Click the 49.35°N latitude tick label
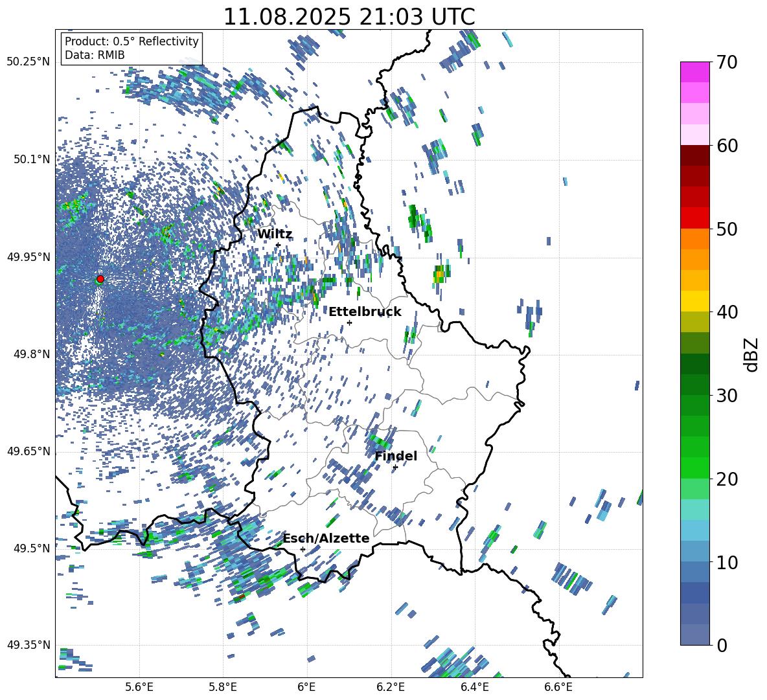767x700 pixels. (x=29, y=645)
